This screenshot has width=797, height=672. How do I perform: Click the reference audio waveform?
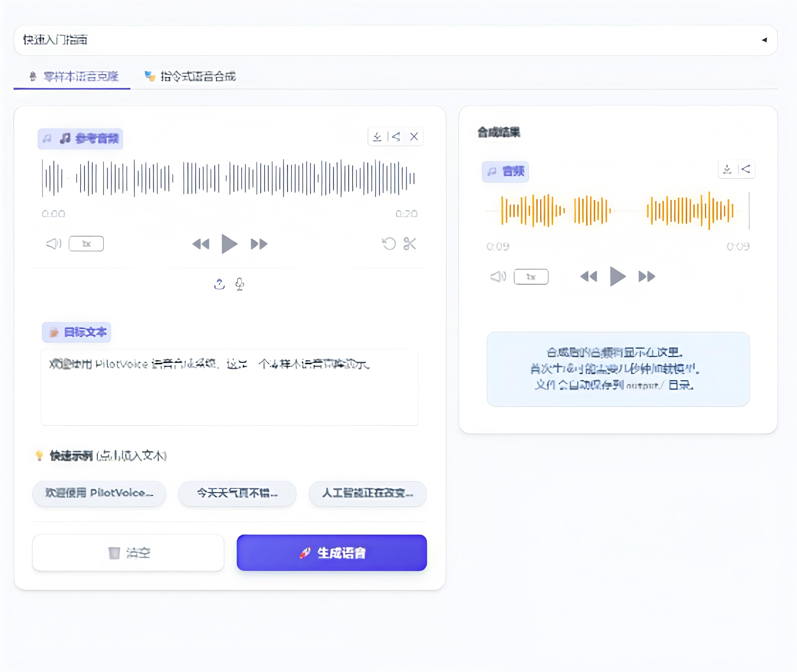[x=229, y=178]
